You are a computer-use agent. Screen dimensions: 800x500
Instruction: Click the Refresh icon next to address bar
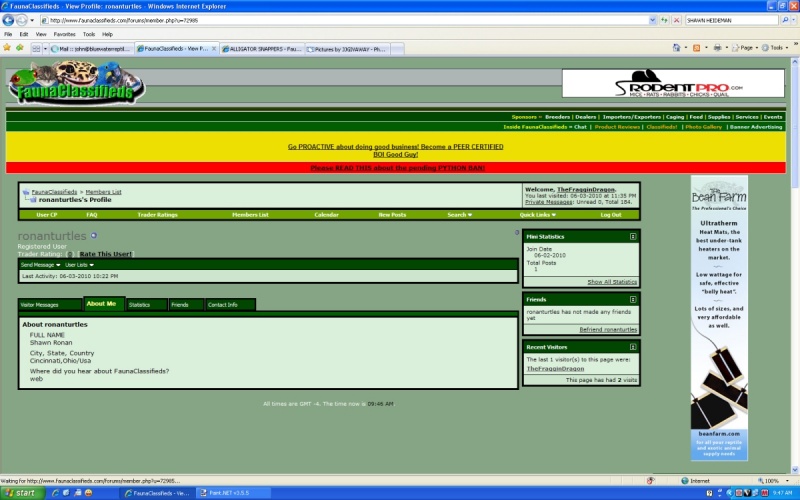(664, 20)
